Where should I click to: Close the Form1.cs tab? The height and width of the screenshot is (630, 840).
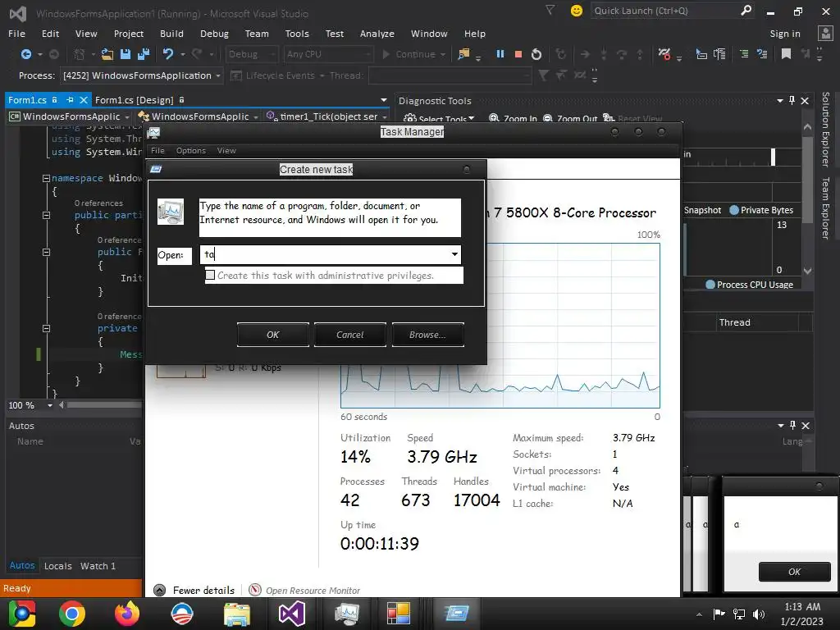84,99
